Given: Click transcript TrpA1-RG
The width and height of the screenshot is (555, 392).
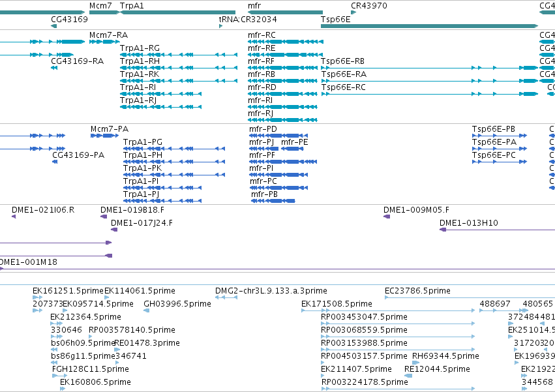Looking at the screenshot, I should pyautogui.click(x=179, y=55).
